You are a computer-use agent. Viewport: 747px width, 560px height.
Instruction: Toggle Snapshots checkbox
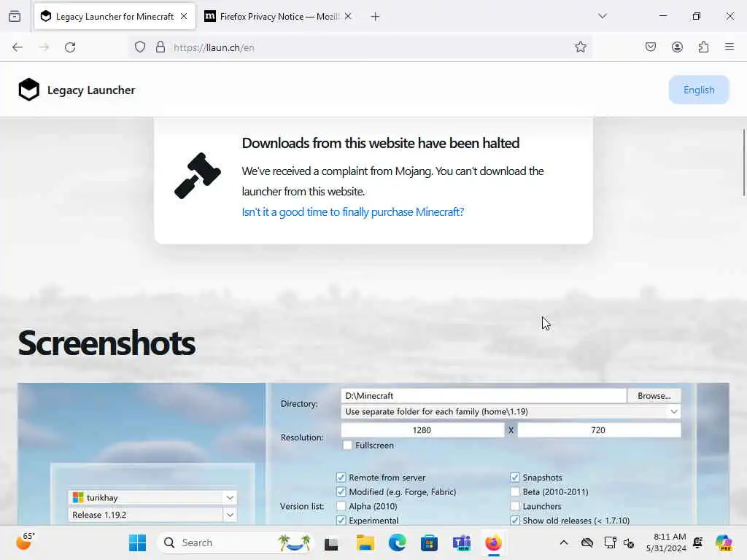click(515, 477)
